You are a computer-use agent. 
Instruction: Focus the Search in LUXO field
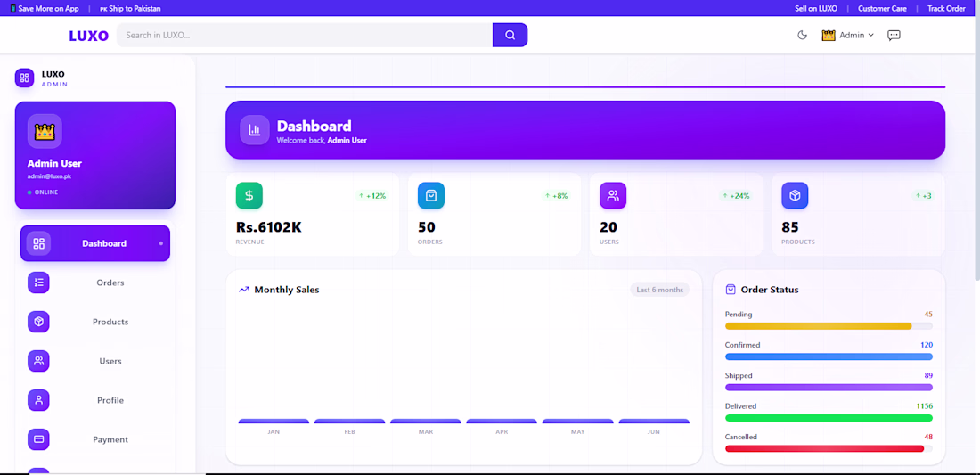305,35
